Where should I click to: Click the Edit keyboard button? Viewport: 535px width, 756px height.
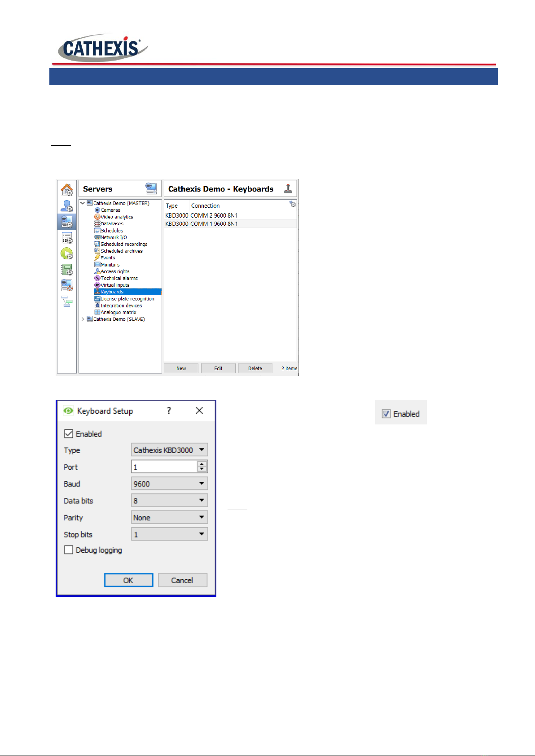(218, 368)
